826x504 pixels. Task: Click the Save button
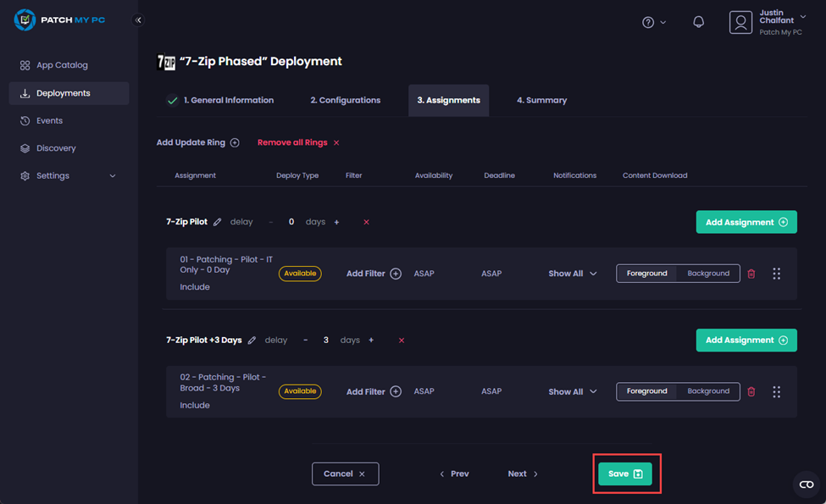click(626, 473)
